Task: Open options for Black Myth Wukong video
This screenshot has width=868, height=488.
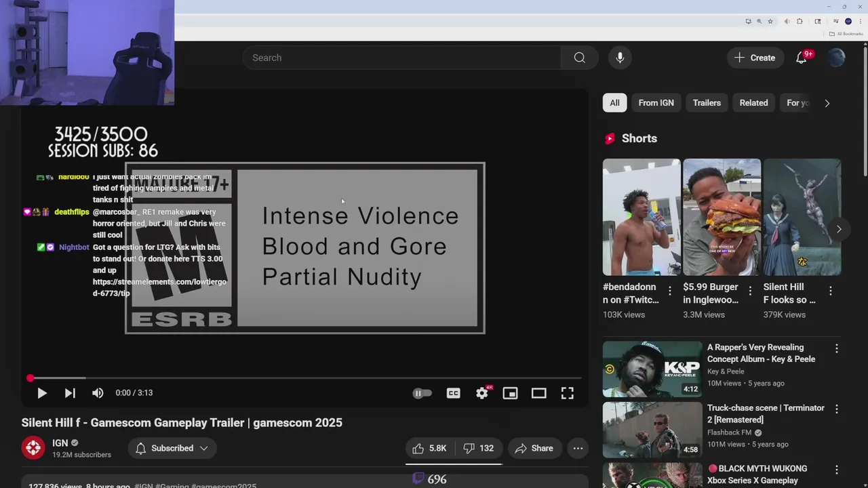Action: [x=836, y=470]
